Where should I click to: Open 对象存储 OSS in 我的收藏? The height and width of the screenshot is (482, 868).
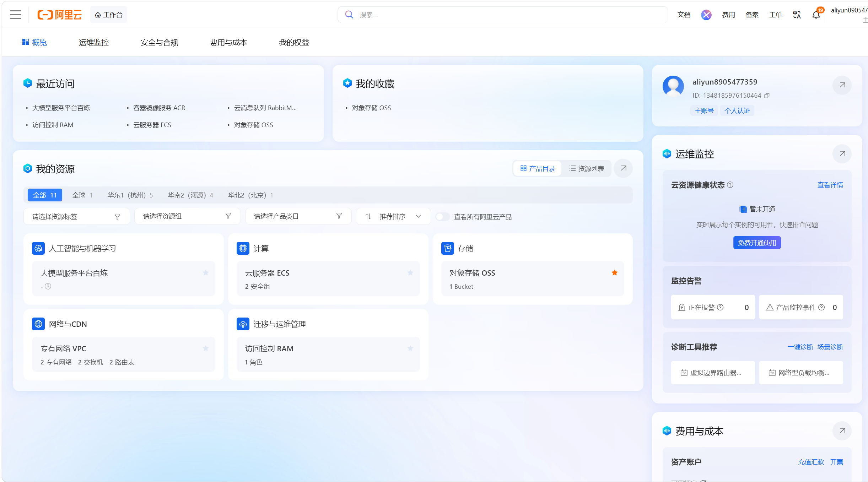[x=371, y=108]
